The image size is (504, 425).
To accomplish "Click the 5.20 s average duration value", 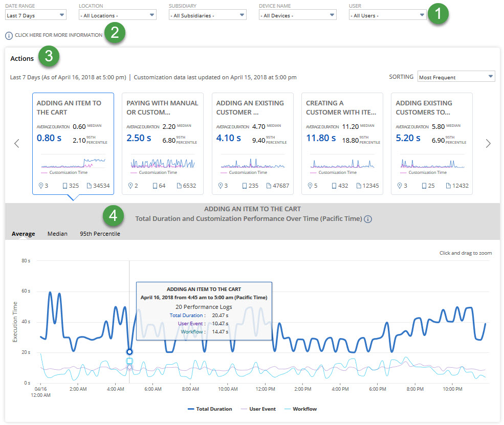I will pos(408,138).
